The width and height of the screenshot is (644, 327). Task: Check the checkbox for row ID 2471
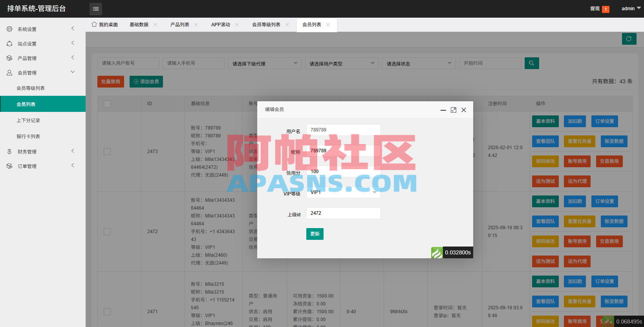(x=107, y=312)
